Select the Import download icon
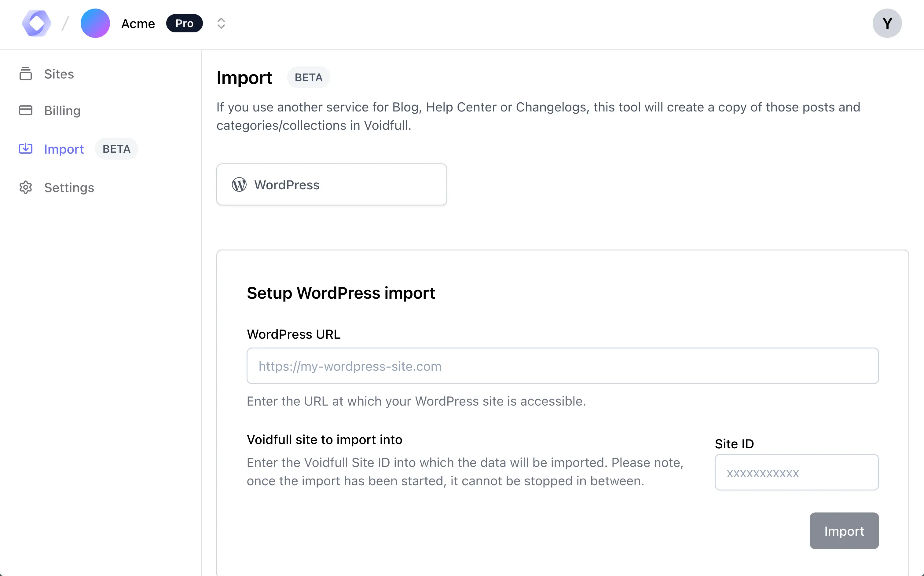The width and height of the screenshot is (924, 576). [25, 148]
